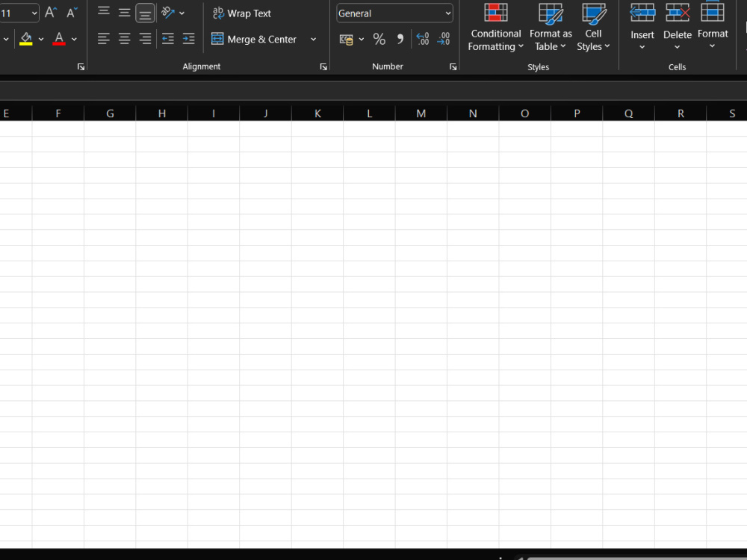The height and width of the screenshot is (560, 747).
Task: Decrease font size with the smaller A icon
Action: [x=72, y=13]
